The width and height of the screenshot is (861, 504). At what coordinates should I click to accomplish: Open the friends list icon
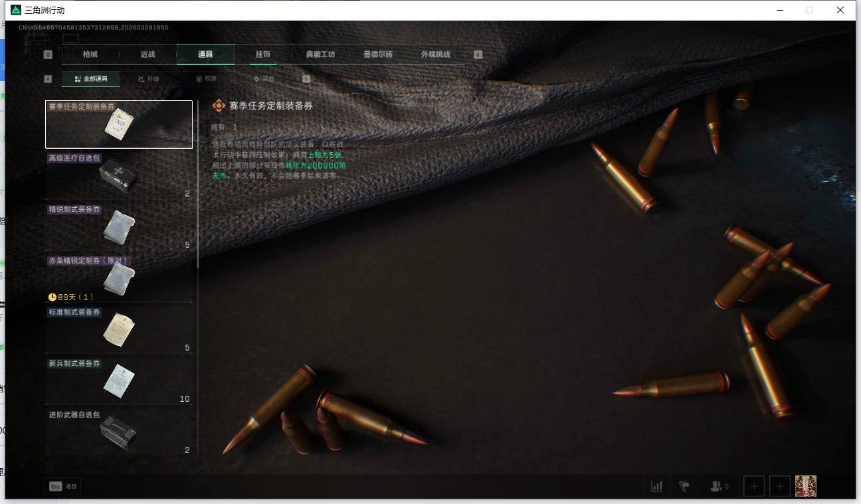point(719,486)
